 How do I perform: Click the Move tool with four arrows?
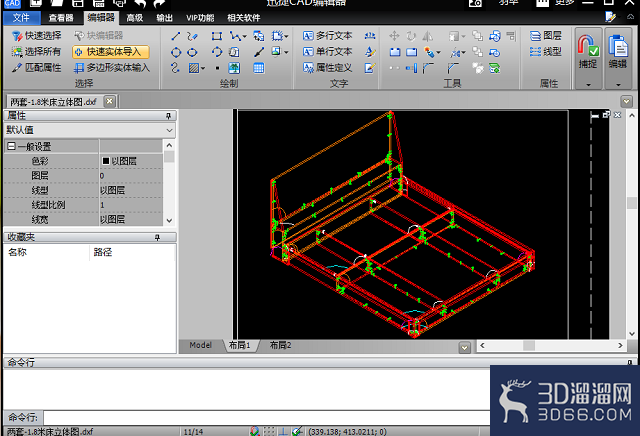point(394,36)
